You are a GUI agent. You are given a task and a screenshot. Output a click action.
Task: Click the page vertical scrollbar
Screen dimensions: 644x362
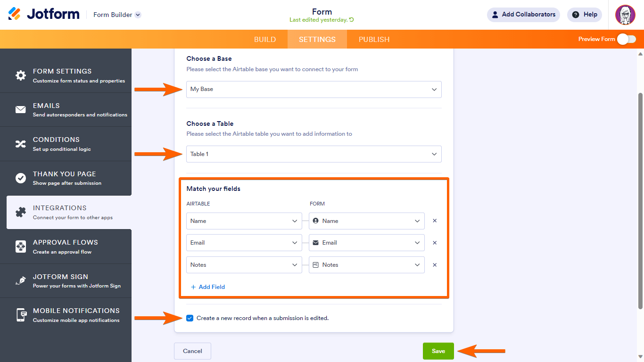640,198
